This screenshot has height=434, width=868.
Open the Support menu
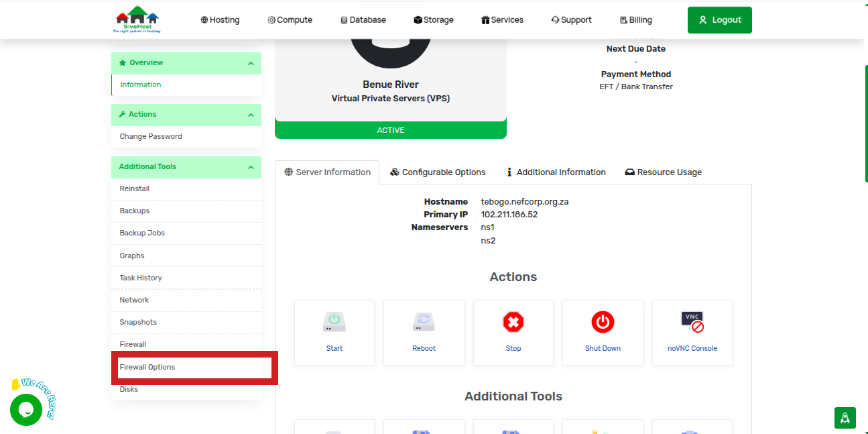571,19
